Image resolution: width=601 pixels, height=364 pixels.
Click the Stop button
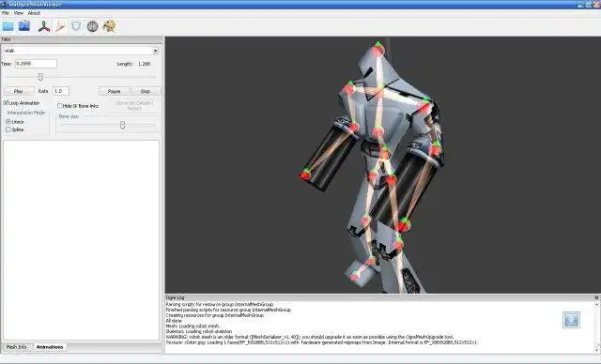(x=146, y=91)
